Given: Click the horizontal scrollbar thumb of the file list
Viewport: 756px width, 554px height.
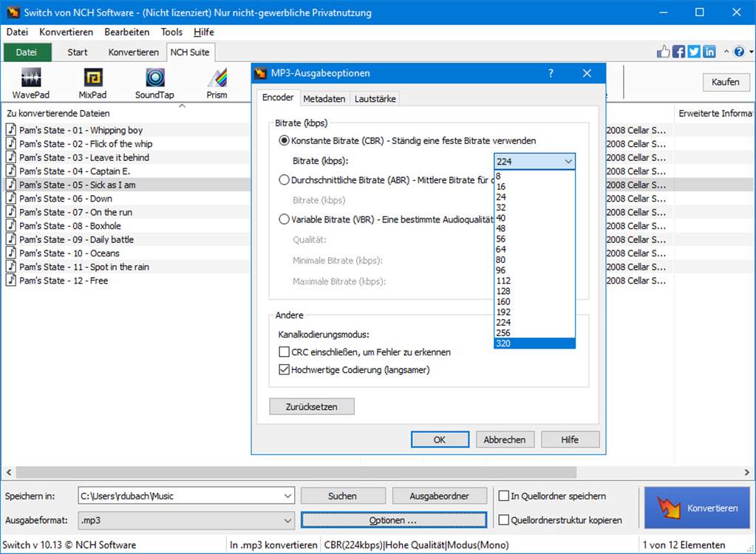Looking at the screenshot, I should coord(296,472).
